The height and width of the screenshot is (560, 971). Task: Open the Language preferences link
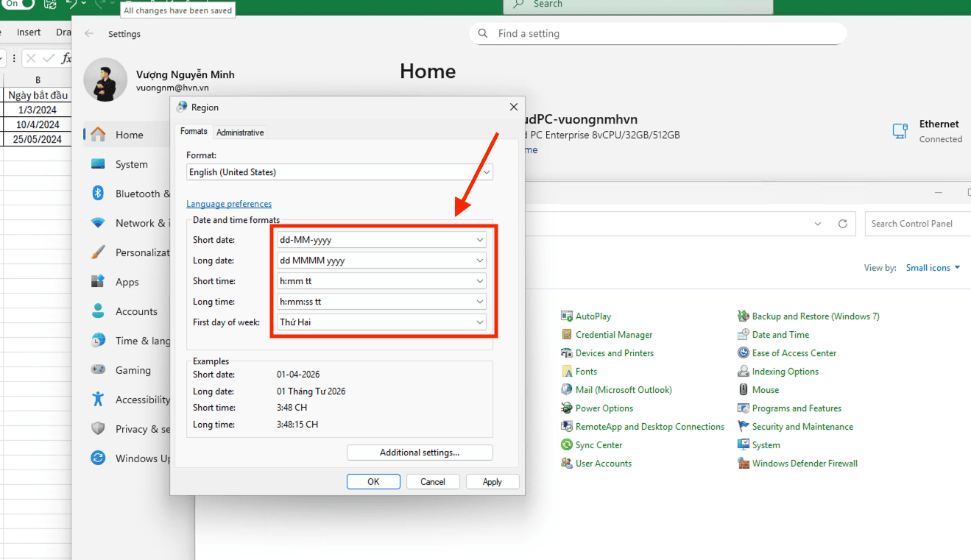[x=229, y=204]
